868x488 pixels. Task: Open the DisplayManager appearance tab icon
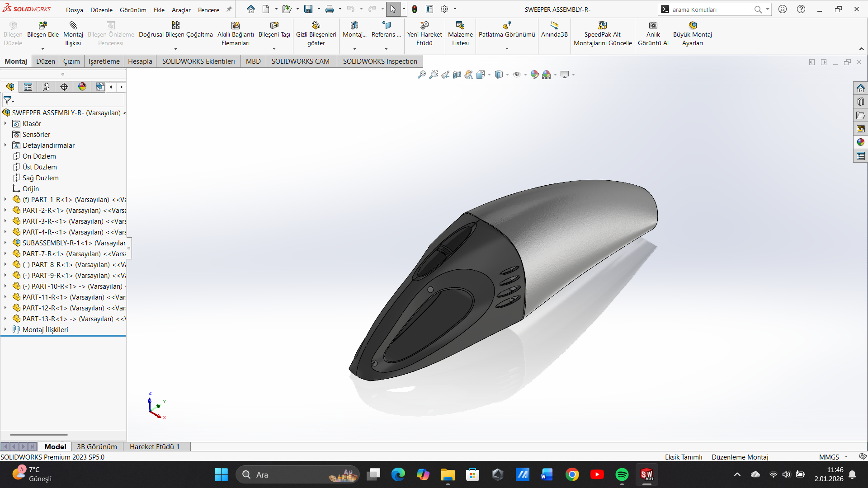click(x=82, y=87)
